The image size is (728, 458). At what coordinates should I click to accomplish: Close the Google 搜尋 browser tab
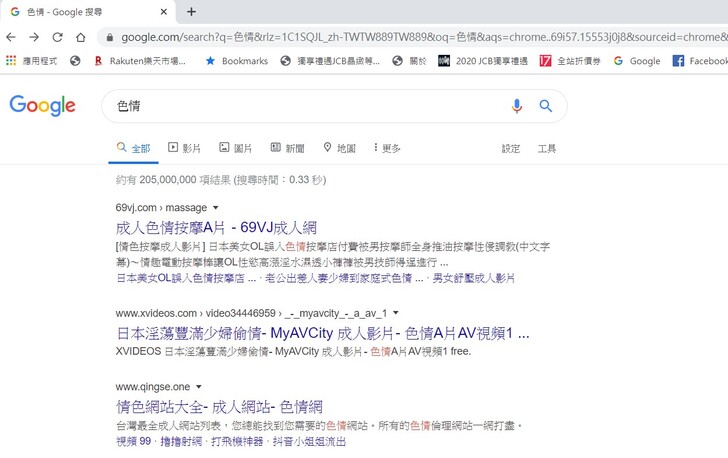[x=163, y=12]
